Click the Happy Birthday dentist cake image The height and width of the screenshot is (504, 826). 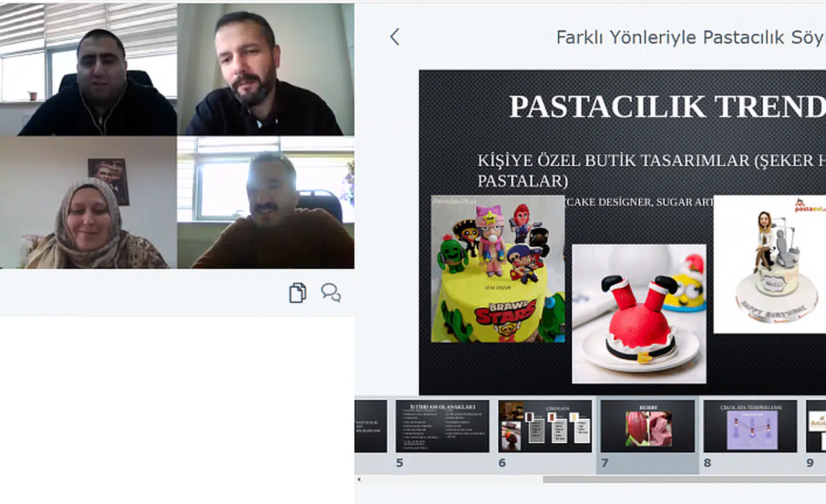point(769,265)
